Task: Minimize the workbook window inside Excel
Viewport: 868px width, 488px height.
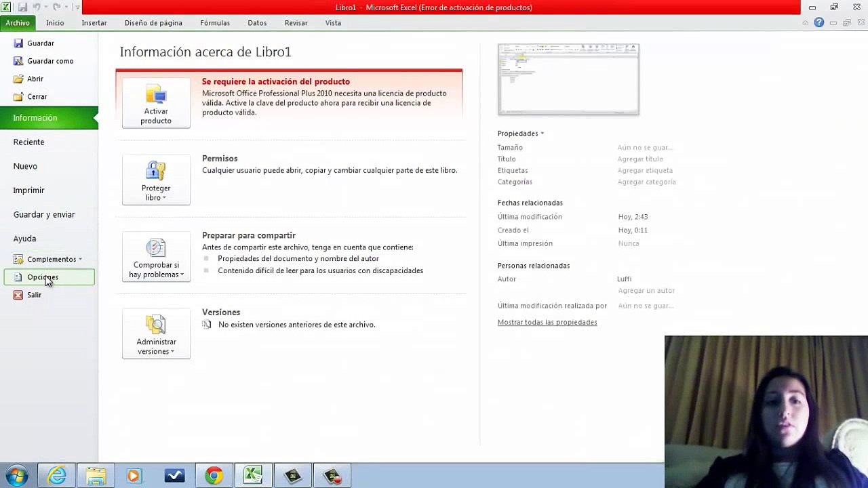Action: pyautogui.click(x=833, y=23)
